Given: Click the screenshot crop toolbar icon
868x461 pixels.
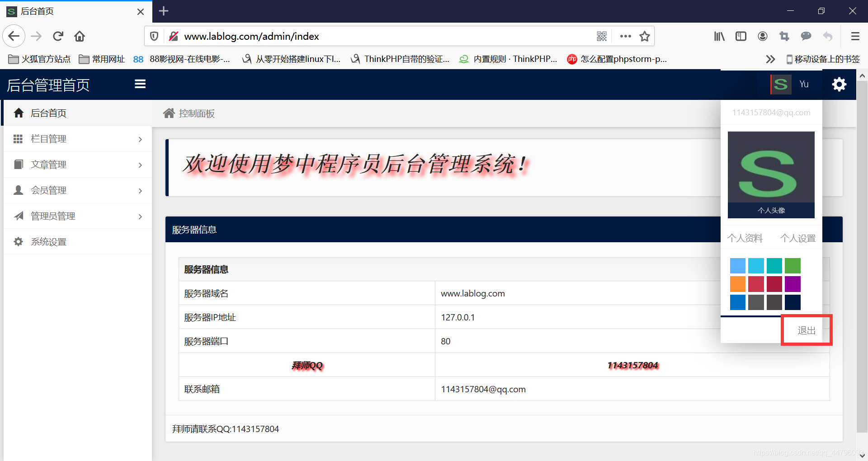Looking at the screenshot, I should (x=784, y=36).
